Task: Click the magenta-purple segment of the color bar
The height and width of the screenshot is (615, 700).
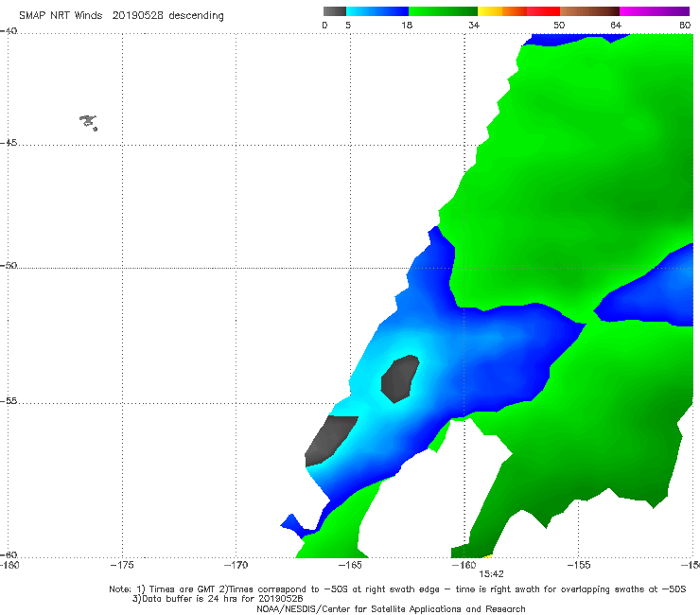Action: coord(655,11)
